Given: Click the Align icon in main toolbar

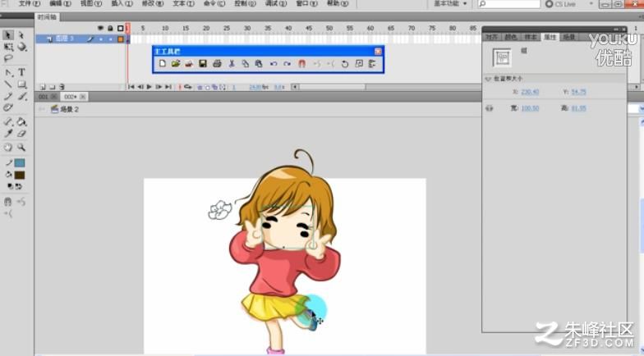Looking at the screenshot, I should [x=373, y=64].
